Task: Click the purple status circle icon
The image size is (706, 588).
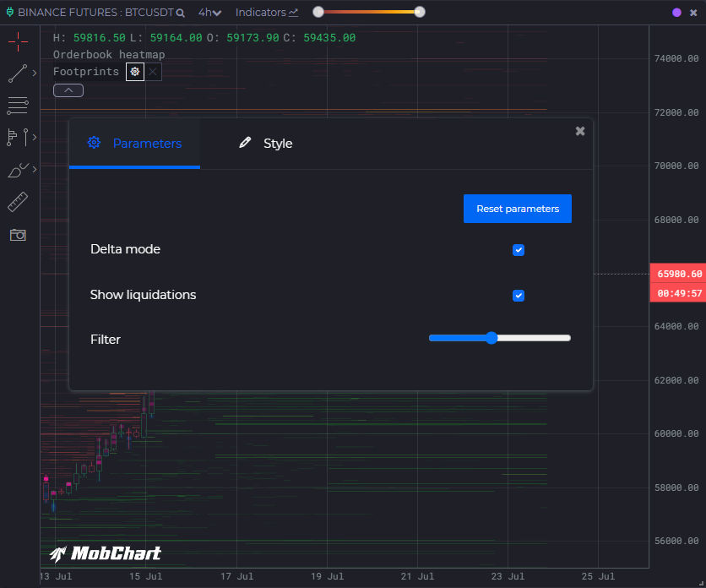Action: tap(676, 13)
